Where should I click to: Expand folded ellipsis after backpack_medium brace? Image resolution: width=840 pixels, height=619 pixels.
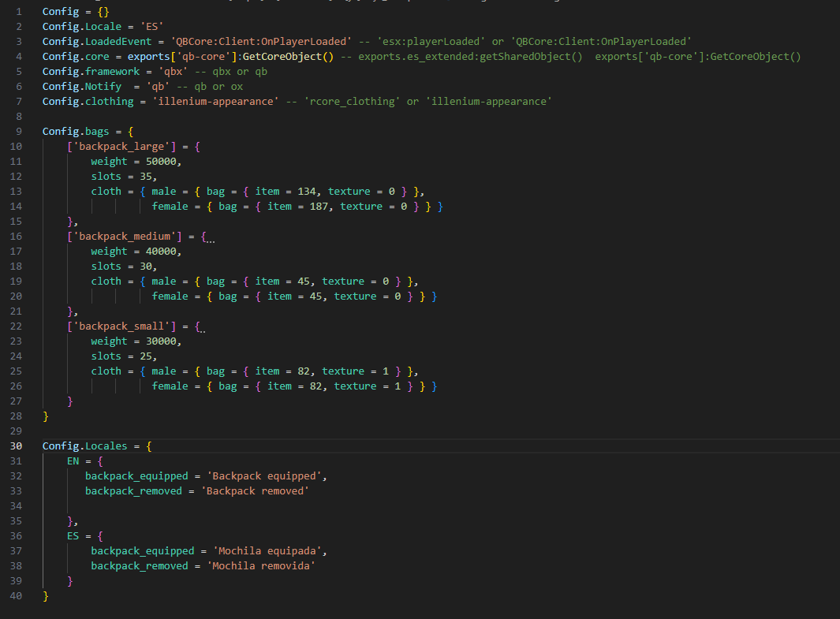click(x=211, y=240)
